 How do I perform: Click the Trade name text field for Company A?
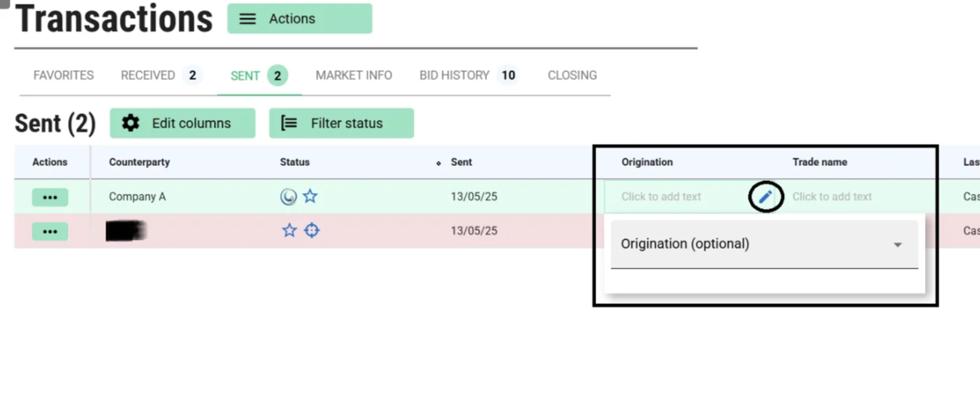(x=831, y=197)
